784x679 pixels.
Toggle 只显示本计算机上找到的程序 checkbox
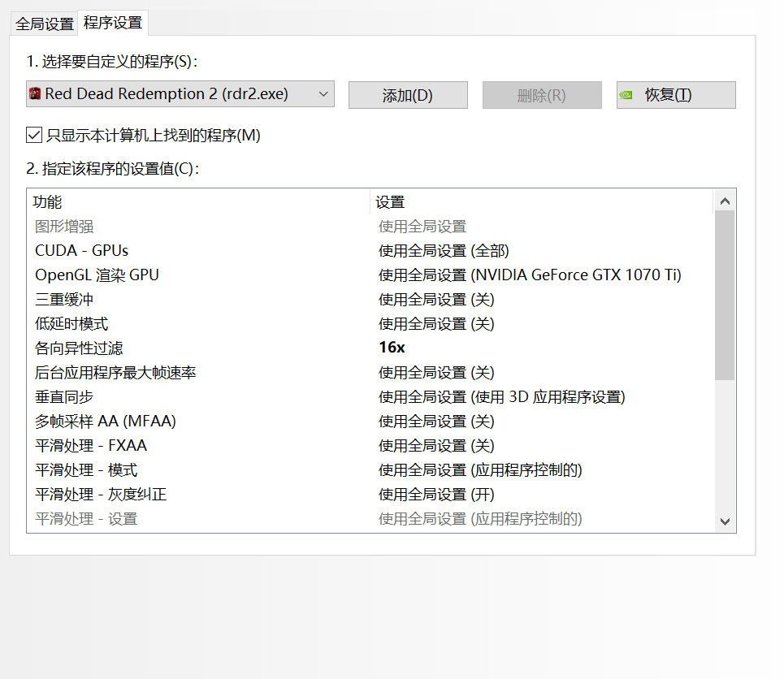34,135
